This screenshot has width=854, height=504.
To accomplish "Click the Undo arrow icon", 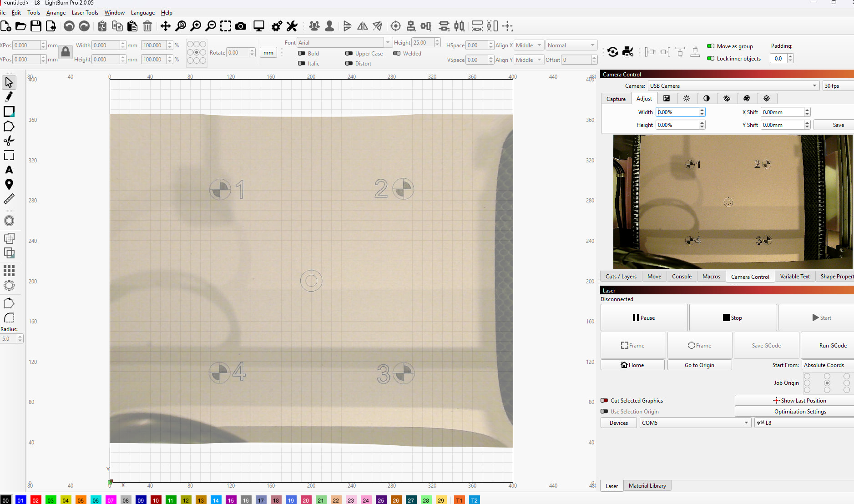I will 69,26.
